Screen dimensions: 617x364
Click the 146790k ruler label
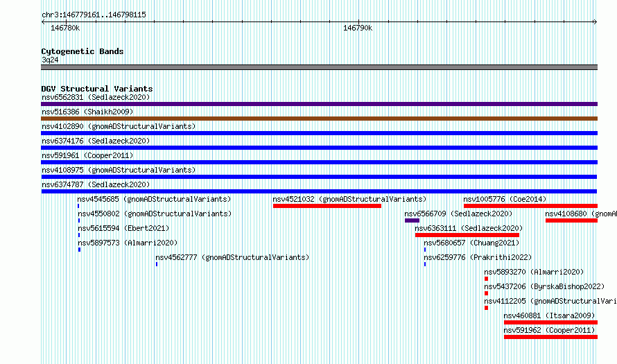(x=358, y=28)
